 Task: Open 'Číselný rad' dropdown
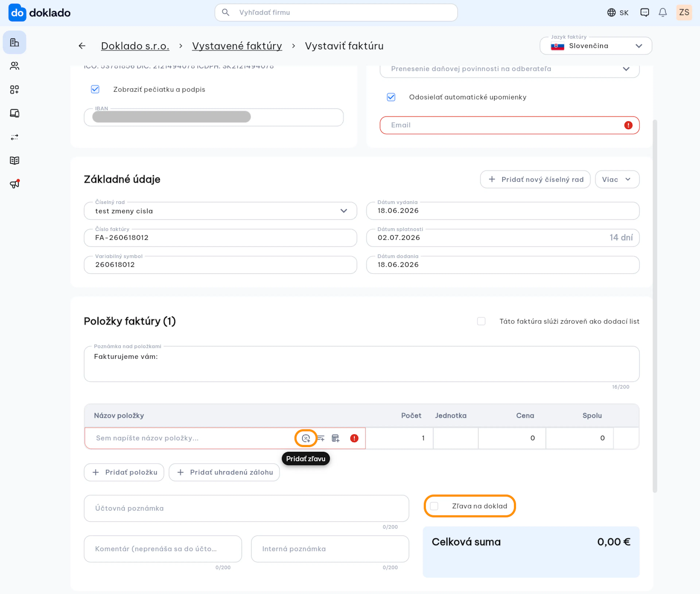pos(220,211)
